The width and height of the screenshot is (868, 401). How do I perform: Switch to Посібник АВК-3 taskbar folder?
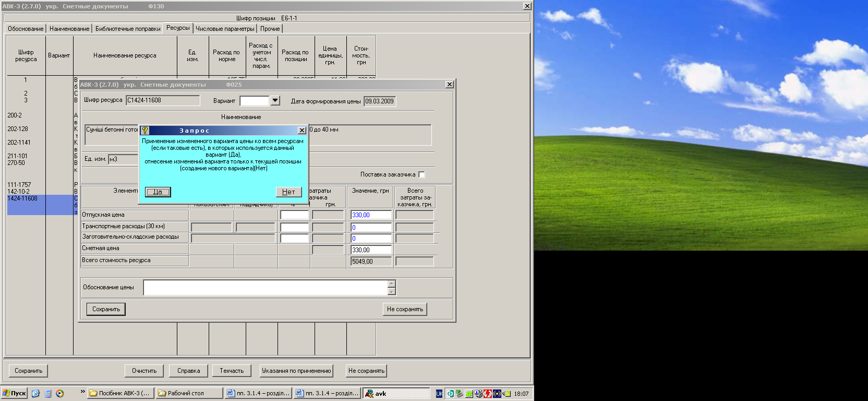coord(120,393)
